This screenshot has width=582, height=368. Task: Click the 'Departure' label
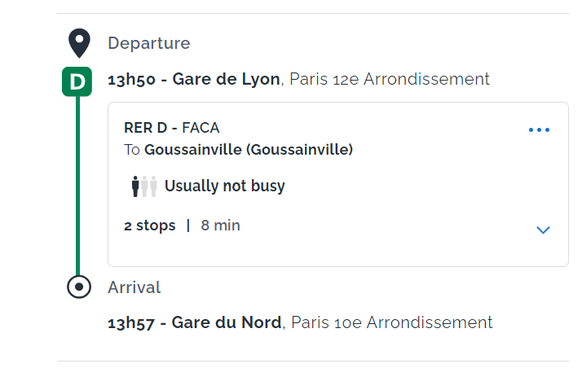149,43
